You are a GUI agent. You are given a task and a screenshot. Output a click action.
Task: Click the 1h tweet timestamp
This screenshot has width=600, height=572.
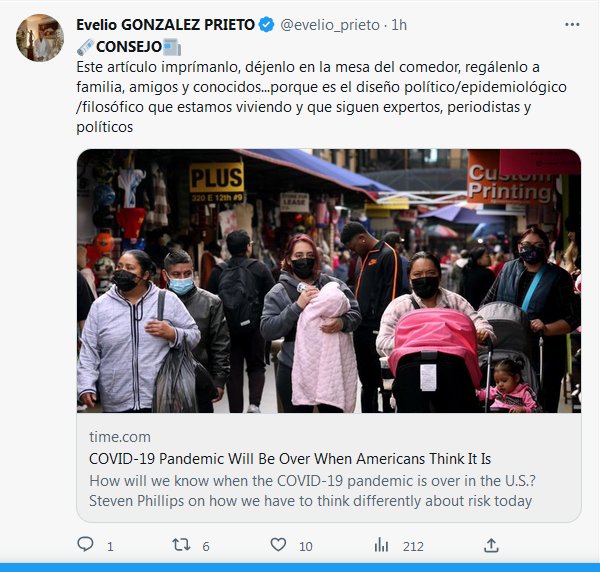click(x=399, y=25)
